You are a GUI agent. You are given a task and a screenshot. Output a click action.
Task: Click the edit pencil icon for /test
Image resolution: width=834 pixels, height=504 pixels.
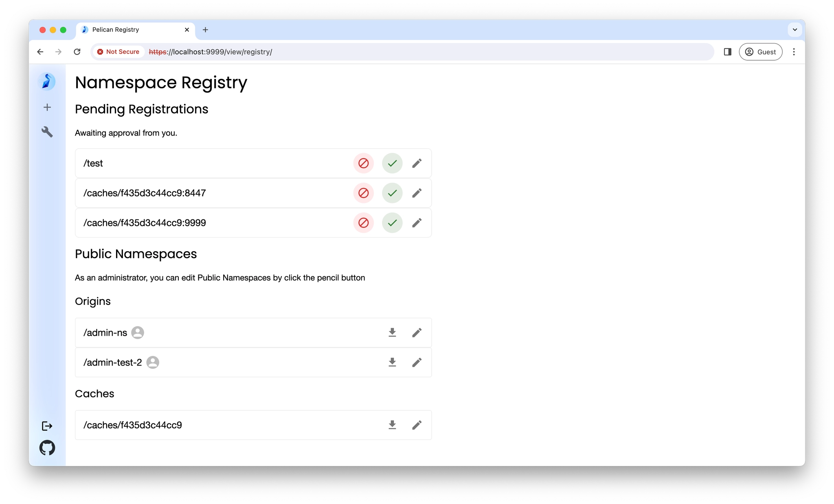(417, 162)
